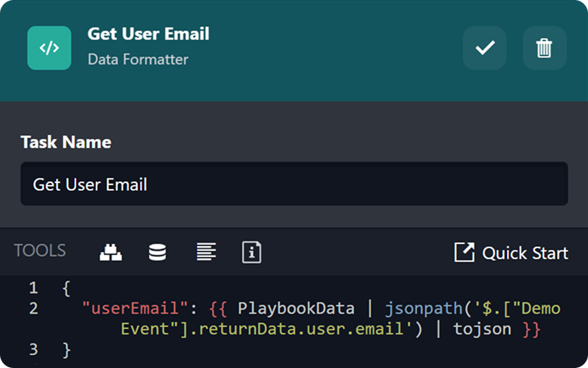Click the "Get User Email" header title
The height and width of the screenshot is (368, 588).
coord(148,34)
